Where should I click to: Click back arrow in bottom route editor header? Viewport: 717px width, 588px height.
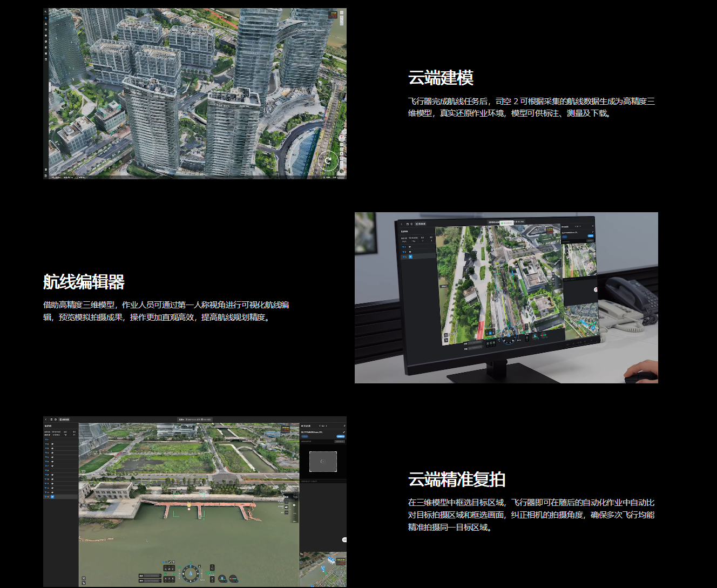[x=46, y=420]
